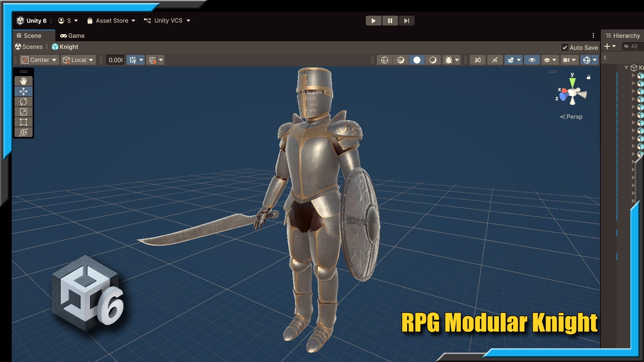Click the Hierarchy back arrow
This screenshot has height=362, width=644.
(605, 58)
